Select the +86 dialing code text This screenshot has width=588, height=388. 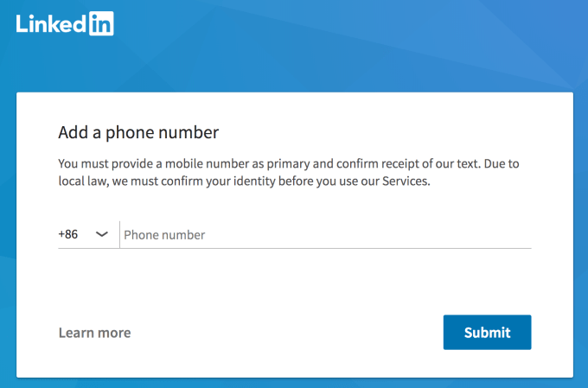[x=68, y=234]
